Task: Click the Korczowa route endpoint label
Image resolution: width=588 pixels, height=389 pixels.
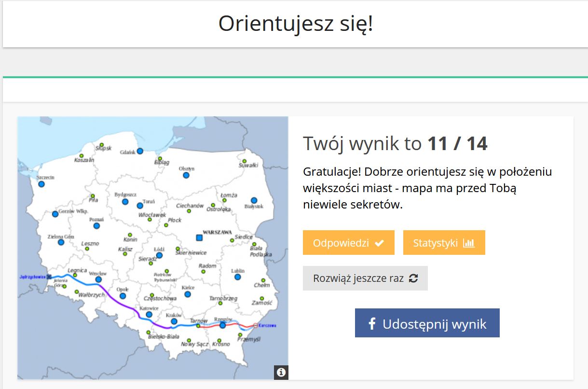Action: point(268,325)
